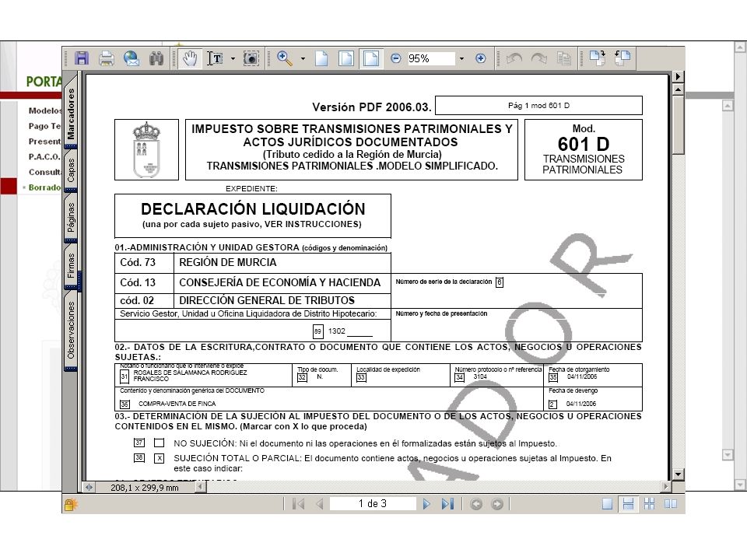Select the Text selection tool
747x560 pixels.
tap(216, 58)
